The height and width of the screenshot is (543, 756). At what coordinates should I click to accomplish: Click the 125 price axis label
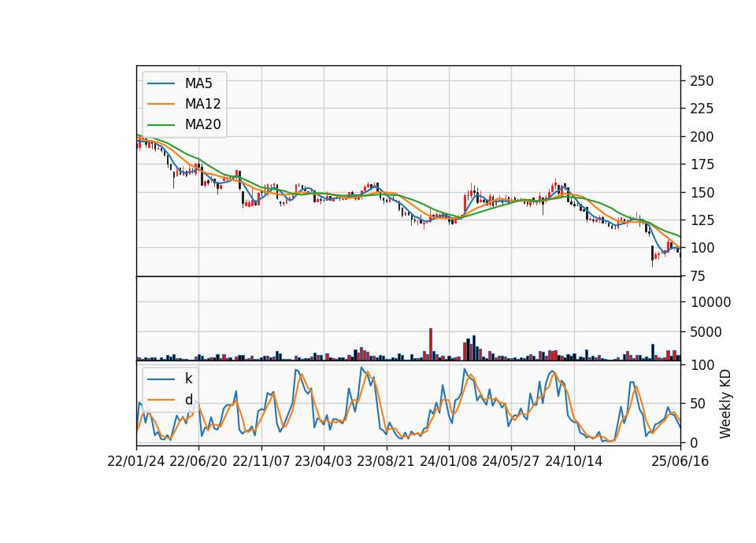tap(702, 220)
